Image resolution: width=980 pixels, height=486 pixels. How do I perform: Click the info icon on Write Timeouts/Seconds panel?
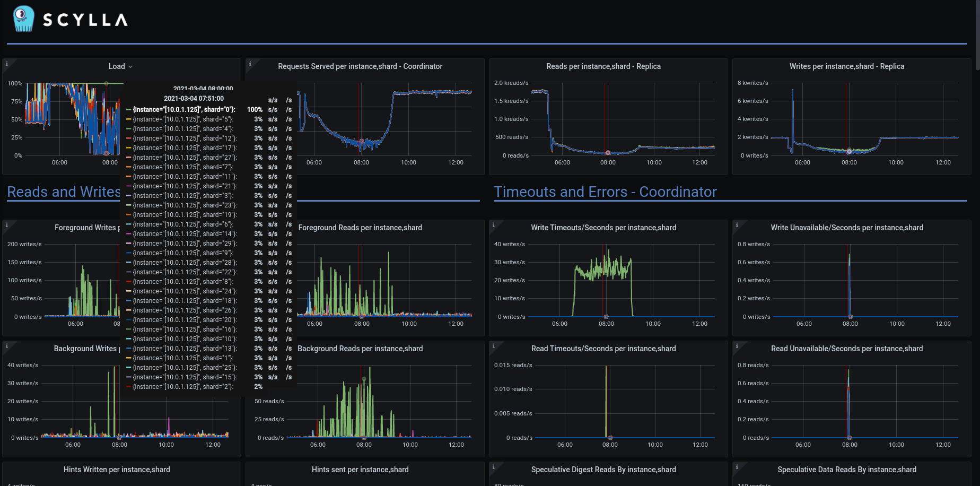pos(494,224)
